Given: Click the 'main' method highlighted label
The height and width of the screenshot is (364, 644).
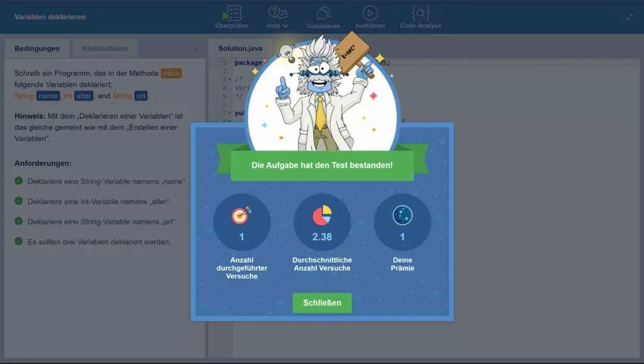Looking at the screenshot, I should [x=171, y=73].
